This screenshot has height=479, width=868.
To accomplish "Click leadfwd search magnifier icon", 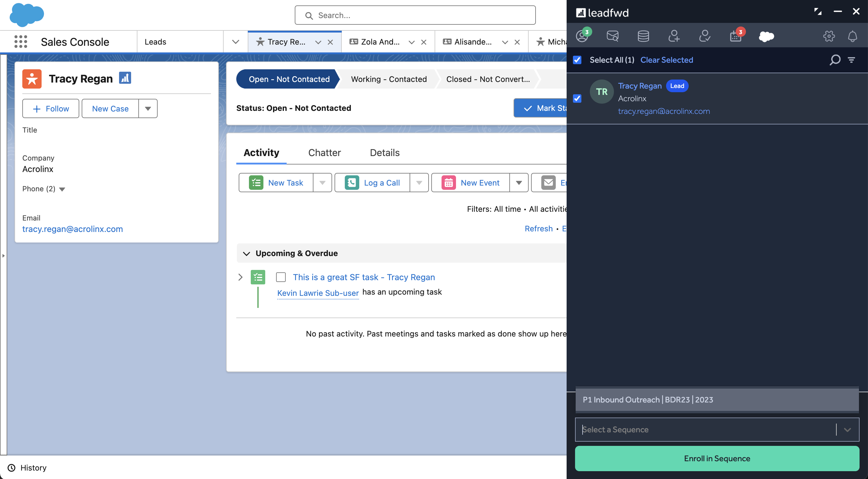I will (835, 60).
